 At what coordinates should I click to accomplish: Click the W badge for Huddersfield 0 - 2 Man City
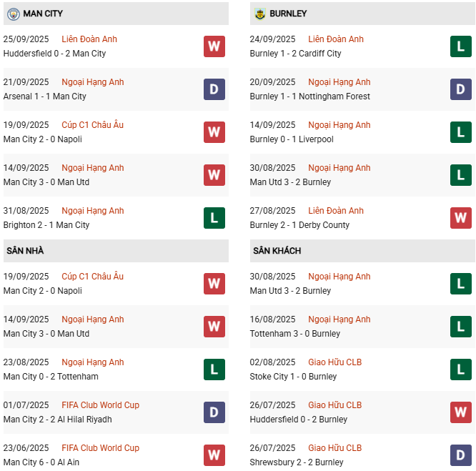[214, 46]
